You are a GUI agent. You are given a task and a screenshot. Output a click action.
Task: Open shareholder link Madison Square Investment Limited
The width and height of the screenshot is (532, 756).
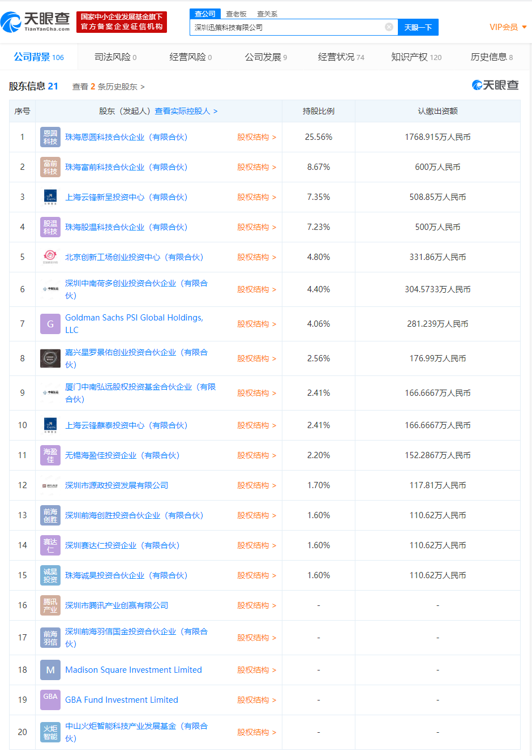pos(134,670)
